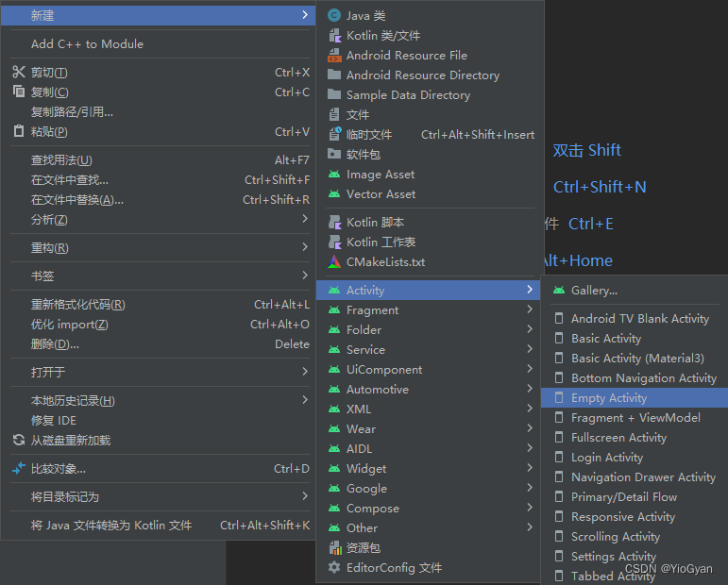Click the Image Asset android icon
Image resolution: width=728 pixels, height=585 pixels.
(x=334, y=175)
